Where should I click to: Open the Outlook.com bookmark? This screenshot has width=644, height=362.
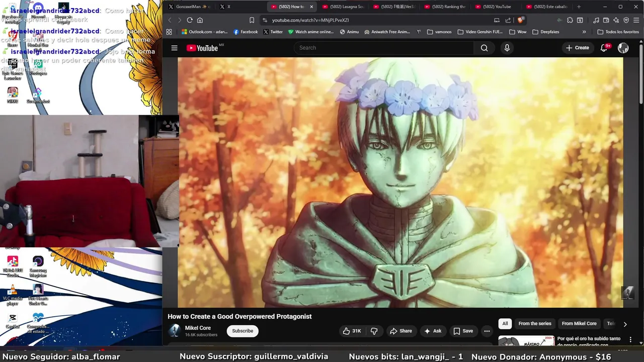(x=204, y=32)
